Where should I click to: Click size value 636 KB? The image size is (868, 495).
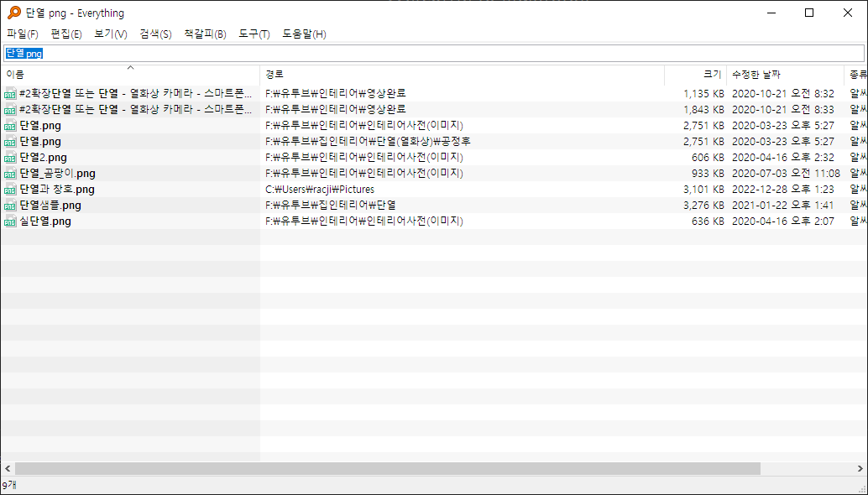click(708, 221)
